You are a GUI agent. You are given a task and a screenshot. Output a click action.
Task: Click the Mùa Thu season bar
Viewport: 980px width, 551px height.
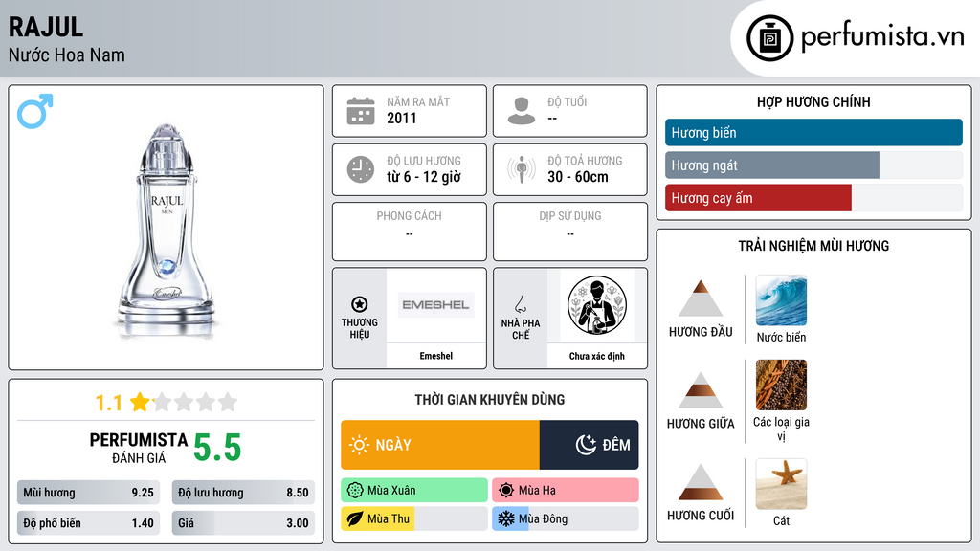click(x=414, y=518)
